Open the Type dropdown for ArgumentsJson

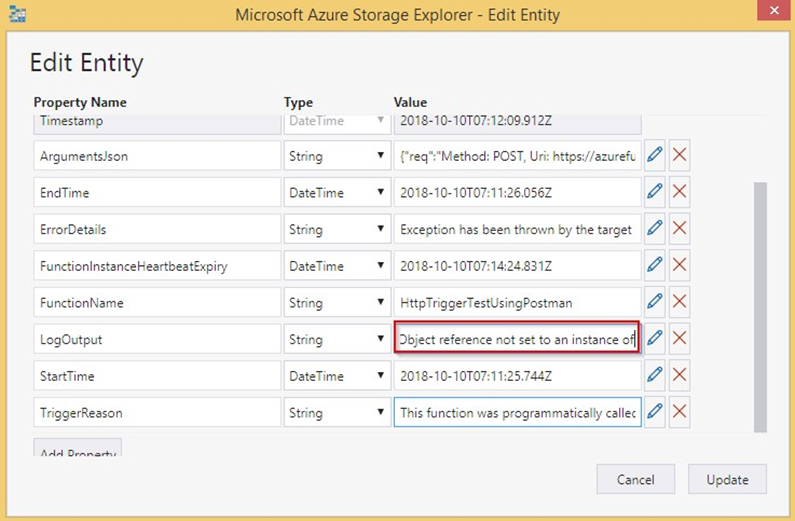[x=336, y=156]
